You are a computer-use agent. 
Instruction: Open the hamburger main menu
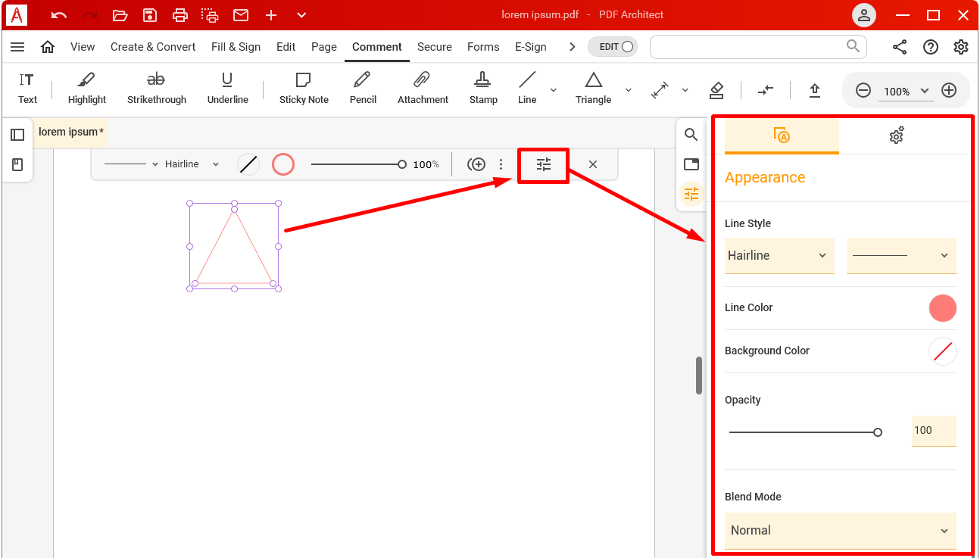(x=17, y=47)
